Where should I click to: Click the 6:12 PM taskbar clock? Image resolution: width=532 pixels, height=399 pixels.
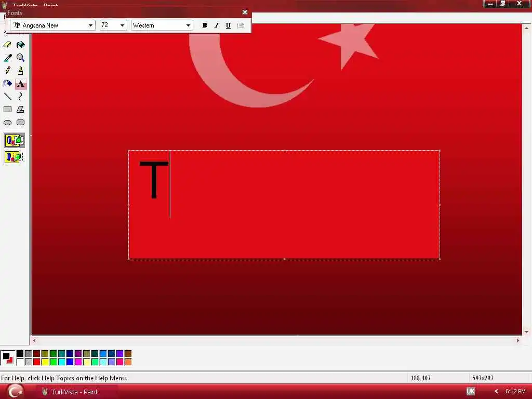click(x=515, y=392)
